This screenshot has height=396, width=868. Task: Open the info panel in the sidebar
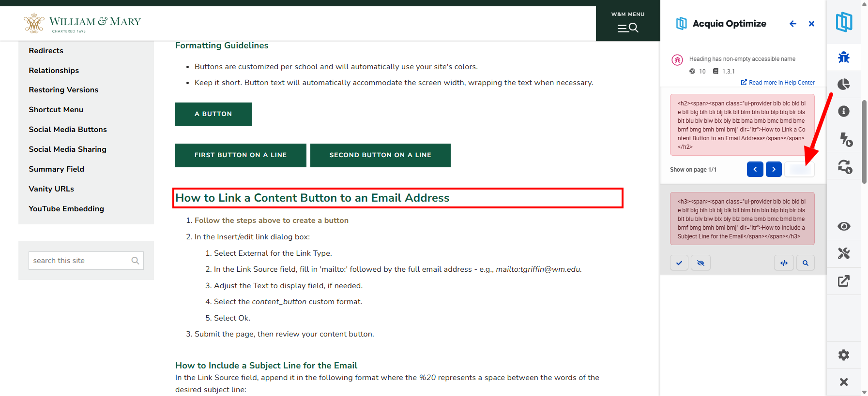coord(844,111)
